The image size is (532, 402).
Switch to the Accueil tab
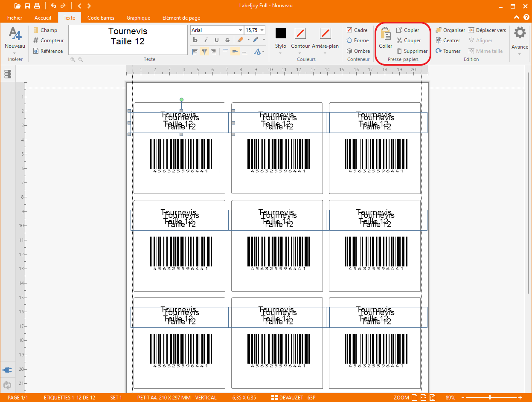(x=43, y=18)
